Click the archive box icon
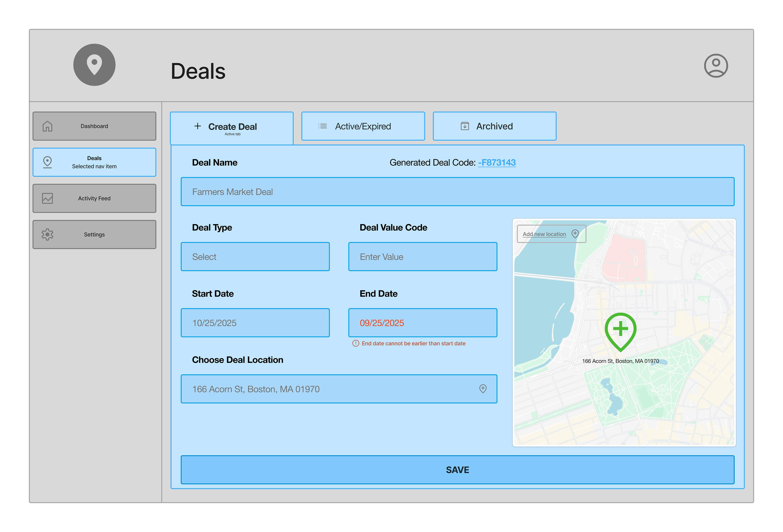The height and width of the screenshot is (532, 783). click(x=465, y=126)
